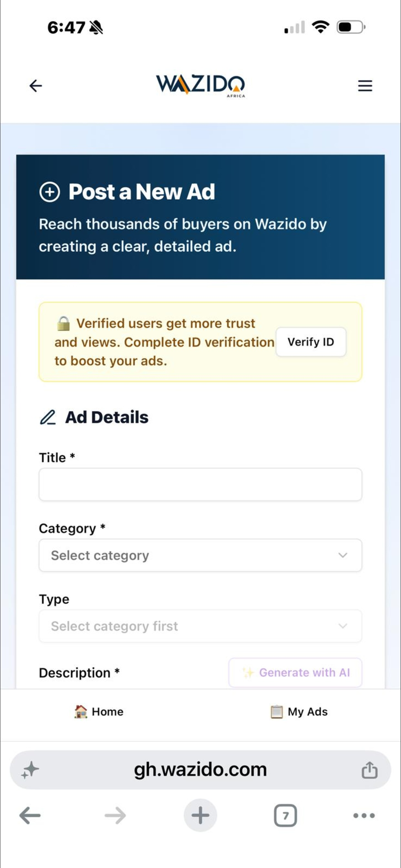Switch to the My Ads tab
Viewport: 401px width, 868px height.
[x=299, y=712]
